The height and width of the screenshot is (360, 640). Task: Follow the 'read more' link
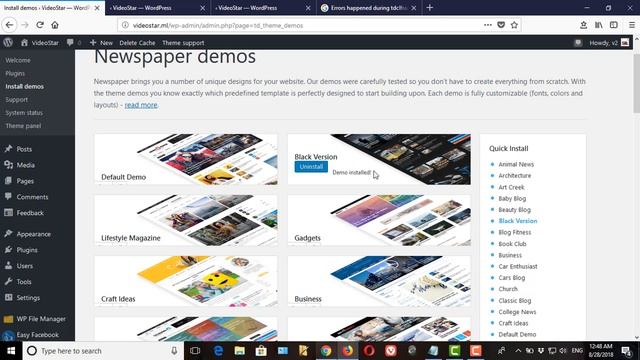pyautogui.click(x=141, y=105)
